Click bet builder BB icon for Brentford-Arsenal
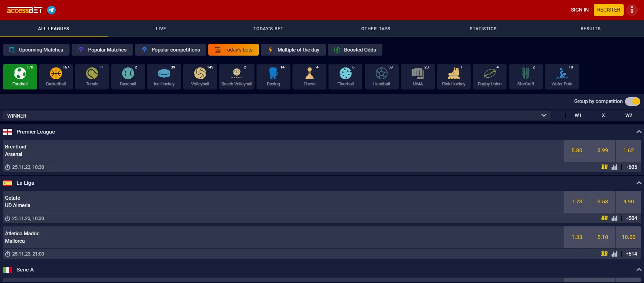Image resolution: width=644 pixels, height=283 pixels. 604,167
